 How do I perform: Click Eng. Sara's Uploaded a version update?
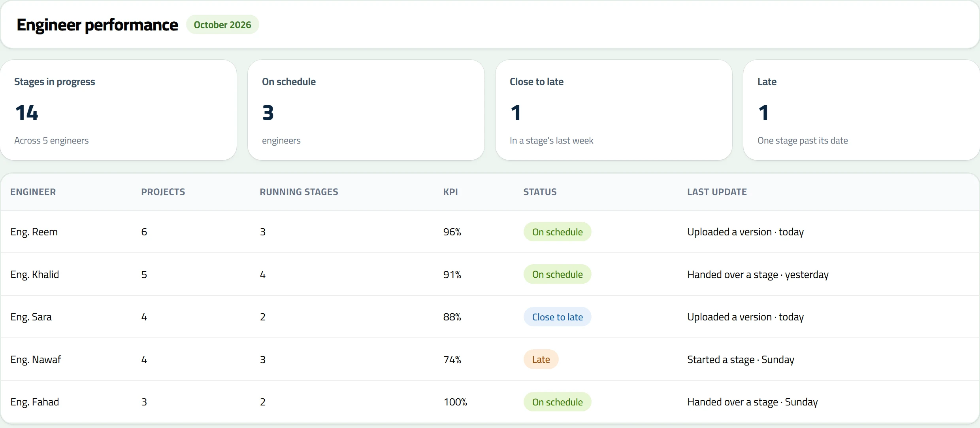(x=745, y=317)
